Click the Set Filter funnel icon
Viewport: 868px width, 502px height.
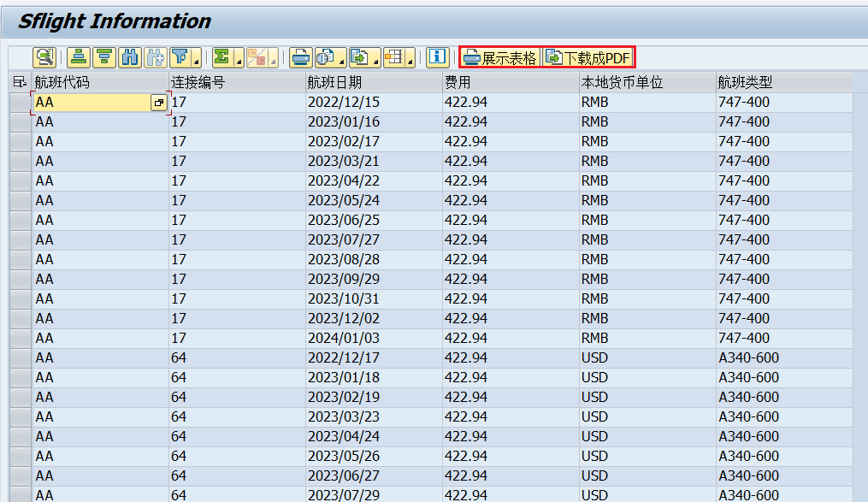180,57
